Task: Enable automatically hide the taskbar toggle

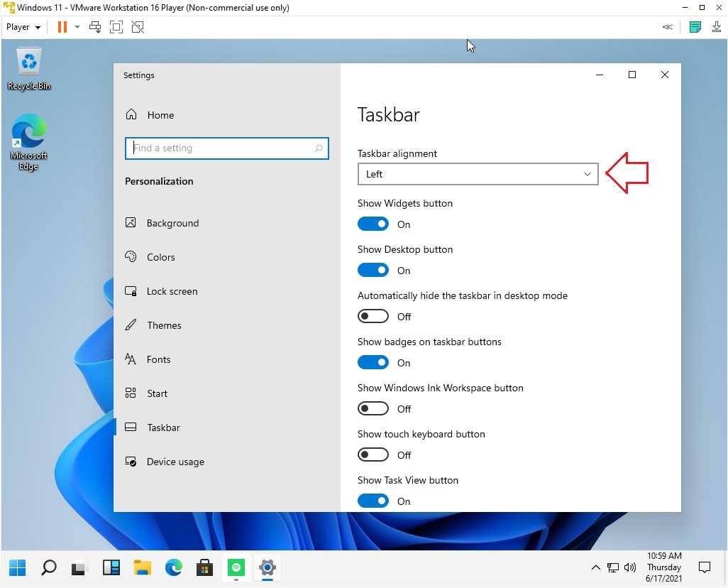Action: coord(373,316)
